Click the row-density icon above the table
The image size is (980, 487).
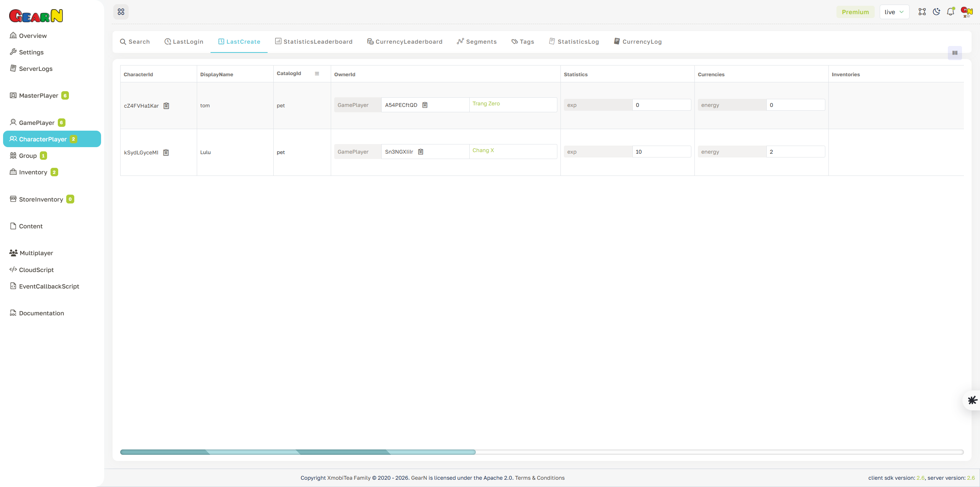click(954, 53)
